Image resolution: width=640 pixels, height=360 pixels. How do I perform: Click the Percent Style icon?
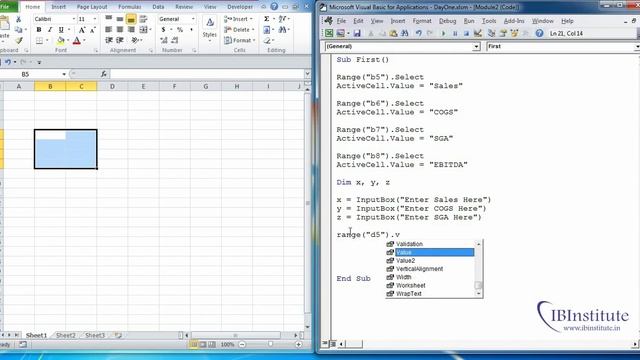[180, 30]
